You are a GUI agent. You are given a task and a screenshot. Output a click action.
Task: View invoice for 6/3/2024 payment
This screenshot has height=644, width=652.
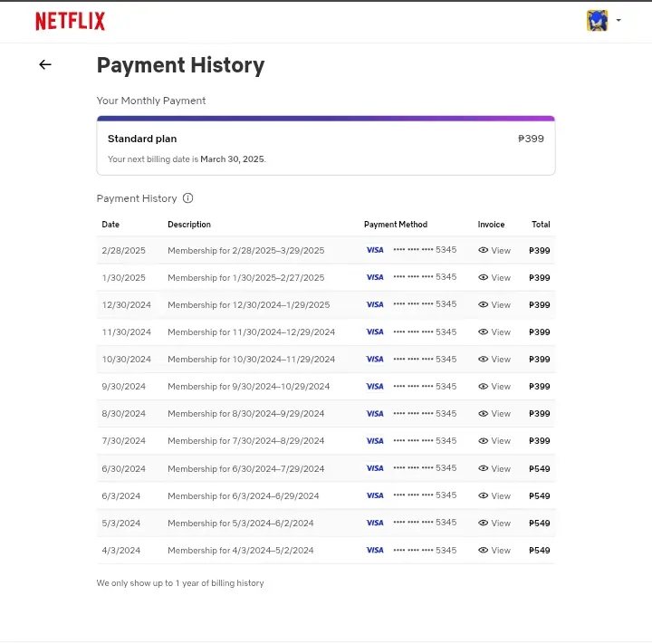click(x=494, y=495)
